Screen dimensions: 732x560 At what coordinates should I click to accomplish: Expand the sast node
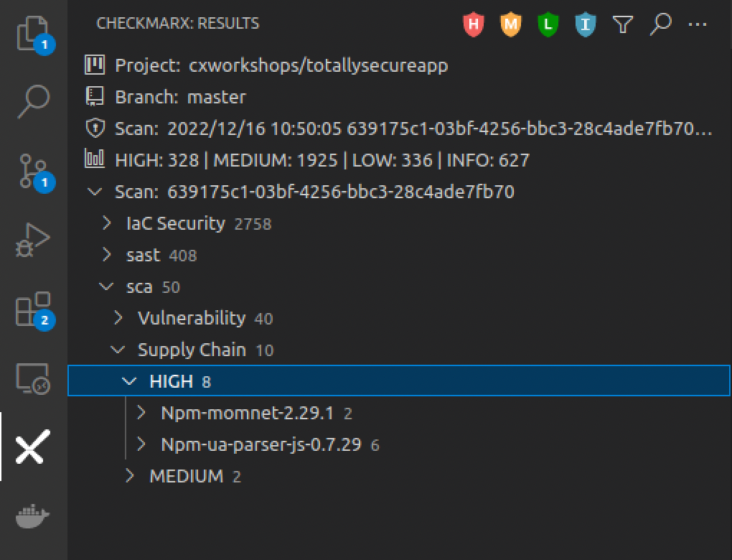(x=107, y=255)
